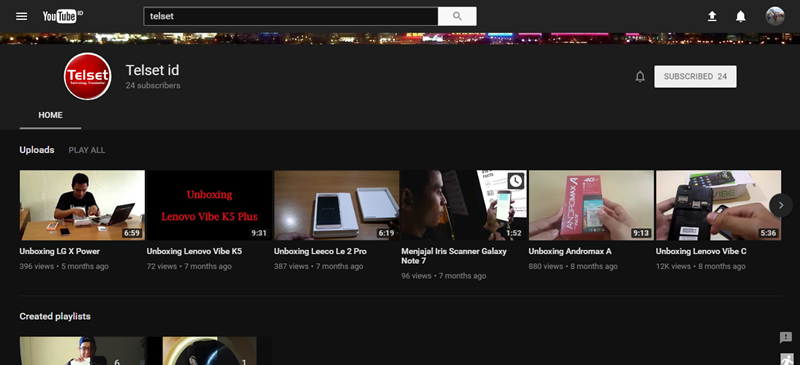Click title Unboxing Leeco Le 2 Pro
800x365 pixels.
(x=320, y=251)
